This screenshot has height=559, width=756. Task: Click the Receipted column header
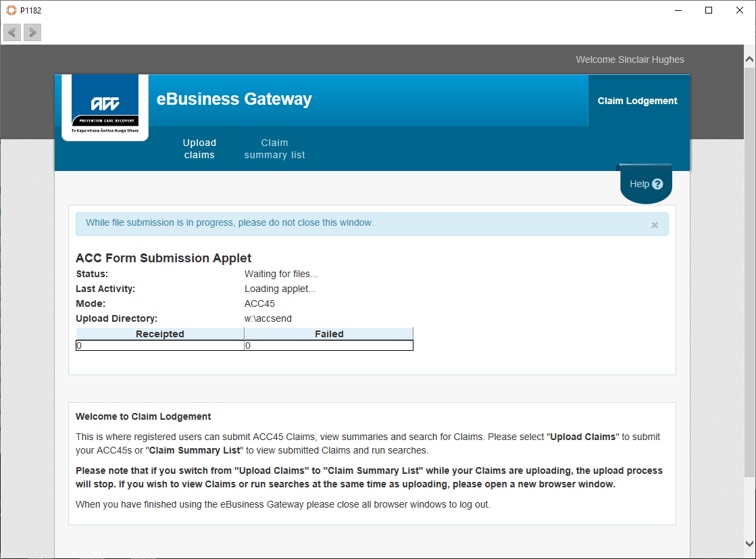click(160, 334)
